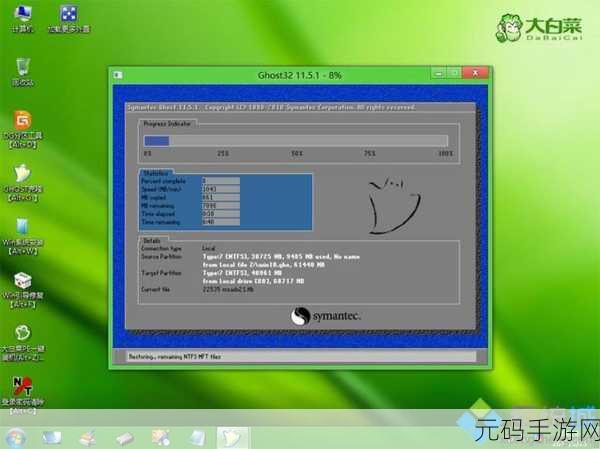Close the Ghost32 window
This screenshot has width=600, height=449.
click(x=475, y=73)
